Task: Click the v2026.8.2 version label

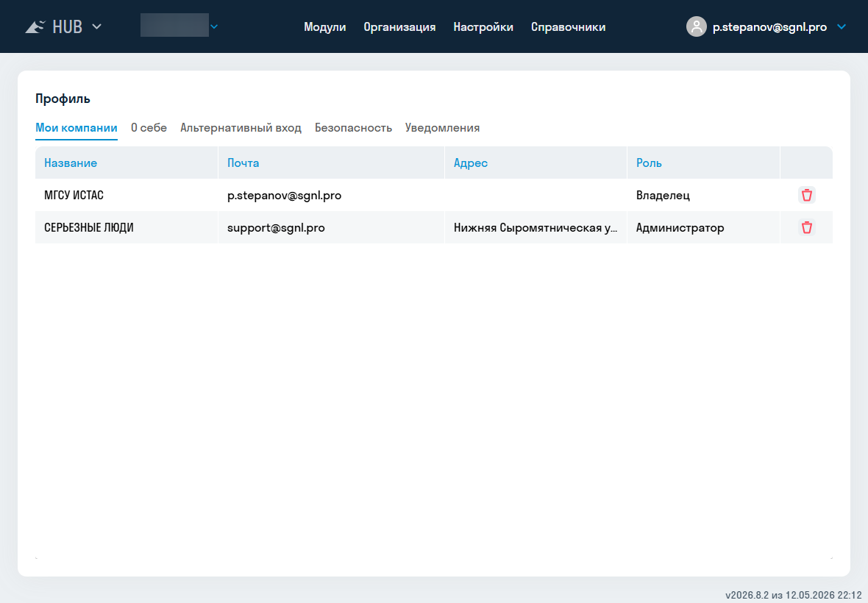Action: 794,595
